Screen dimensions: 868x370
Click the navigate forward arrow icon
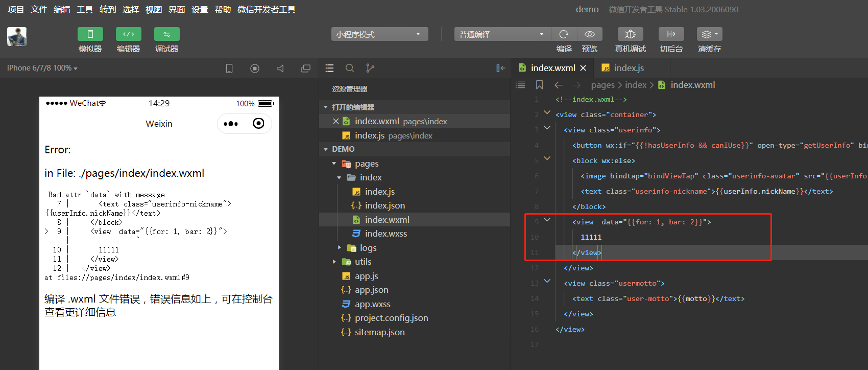(x=576, y=85)
